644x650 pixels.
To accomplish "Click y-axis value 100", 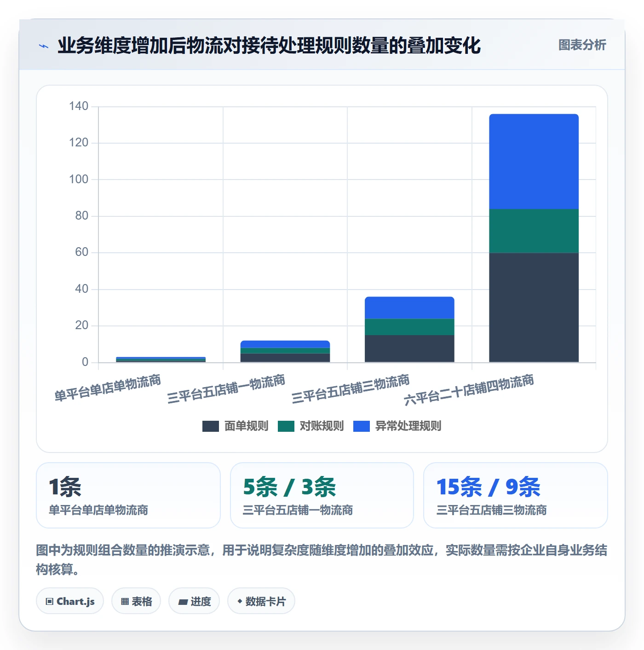I will pos(79,180).
